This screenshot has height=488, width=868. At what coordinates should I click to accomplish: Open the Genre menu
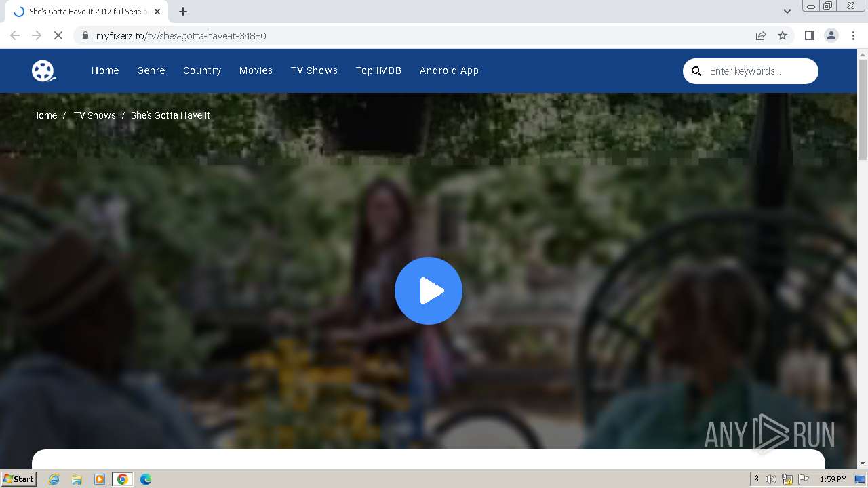(x=151, y=70)
